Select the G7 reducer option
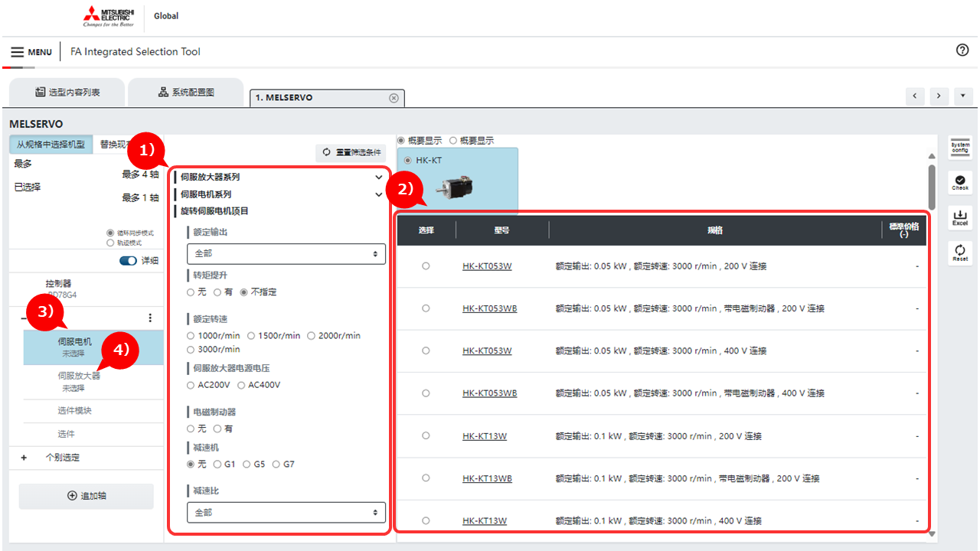The height and width of the screenshot is (551, 980). point(276,464)
